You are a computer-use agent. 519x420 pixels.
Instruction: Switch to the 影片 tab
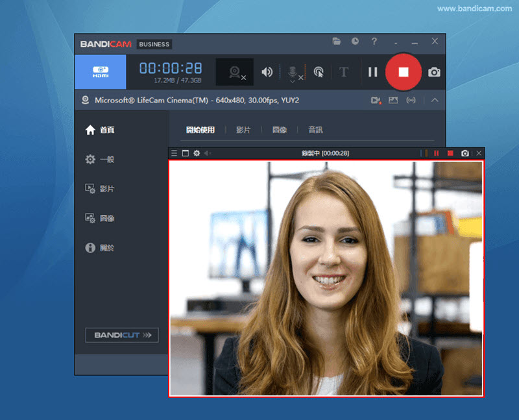243,130
